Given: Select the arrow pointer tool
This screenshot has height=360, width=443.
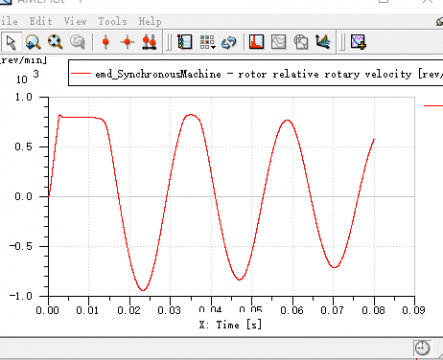Looking at the screenshot, I should pos(11,42).
